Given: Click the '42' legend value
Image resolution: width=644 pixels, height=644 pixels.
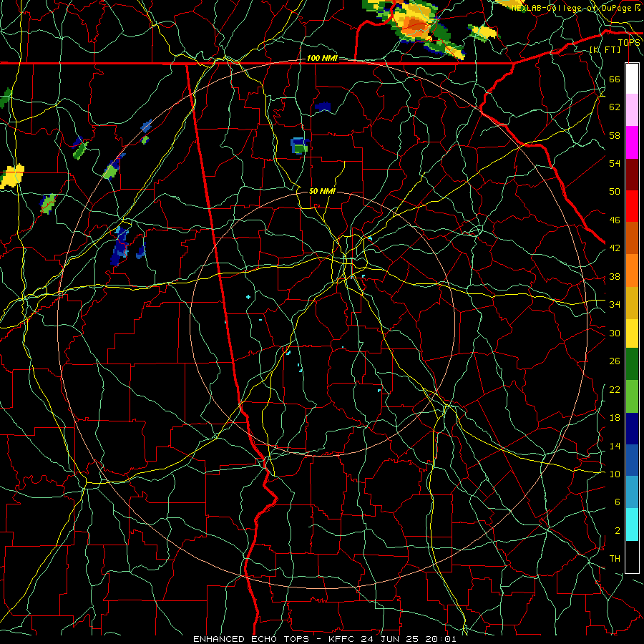Looking at the screenshot, I should 615,248.
